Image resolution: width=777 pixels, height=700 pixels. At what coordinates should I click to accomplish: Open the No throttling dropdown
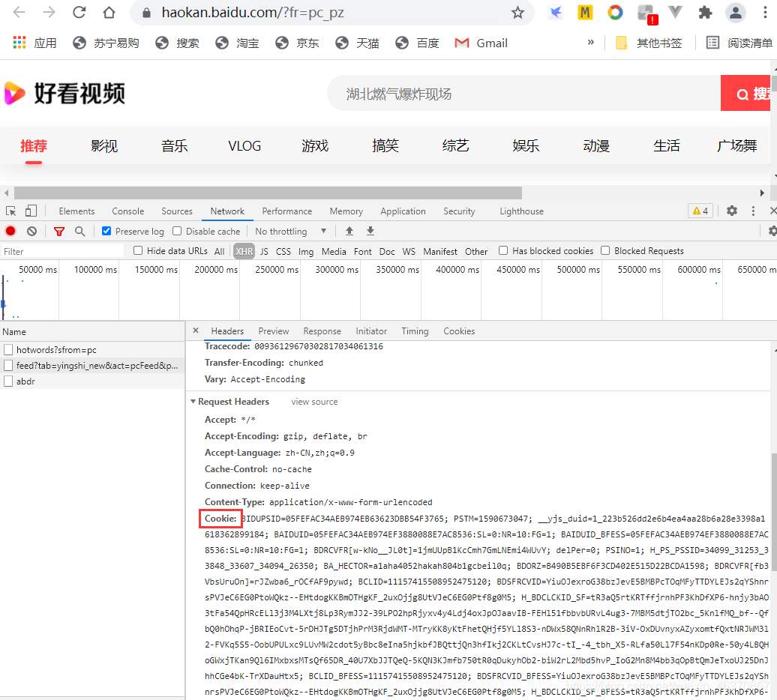click(291, 231)
